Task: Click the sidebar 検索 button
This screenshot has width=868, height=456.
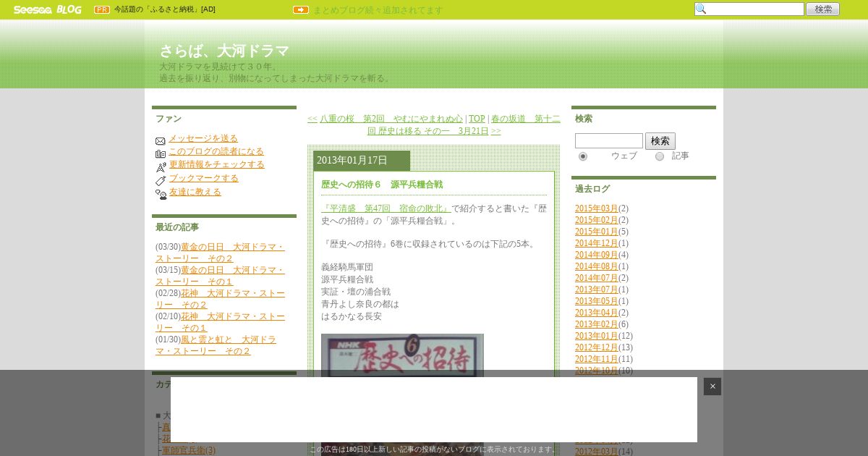Action: pyautogui.click(x=660, y=140)
